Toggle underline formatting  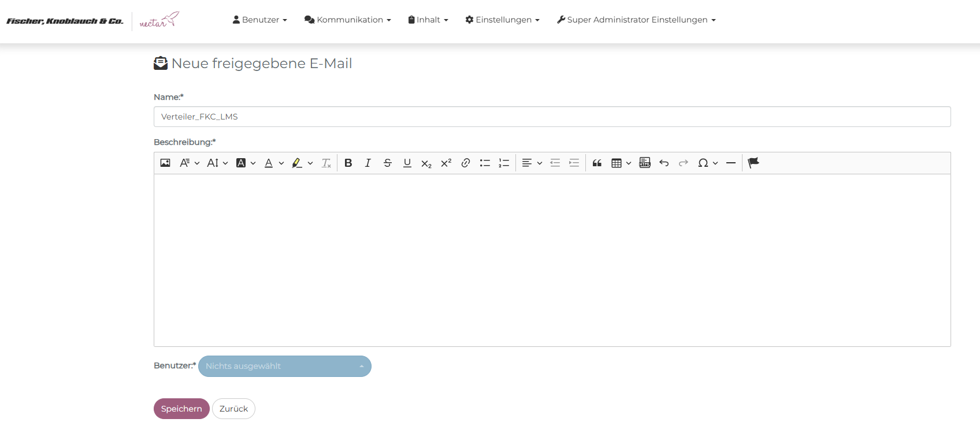407,163
